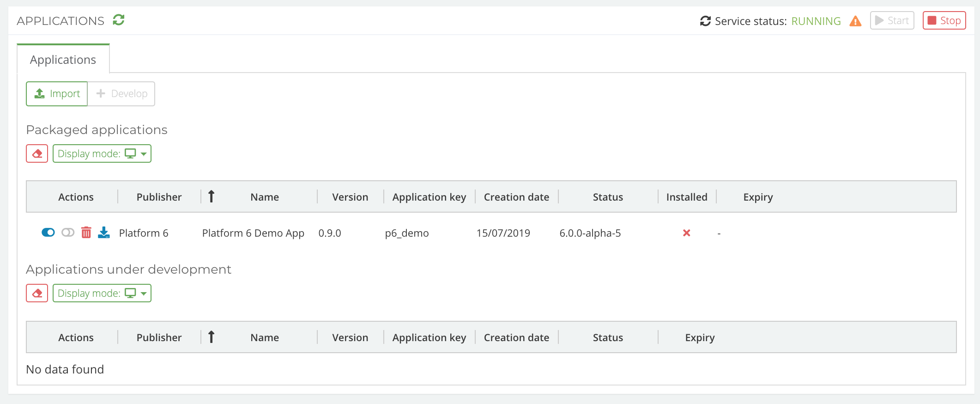Click the Start service button
Screen dimensions: 980x404
[892, 21]
